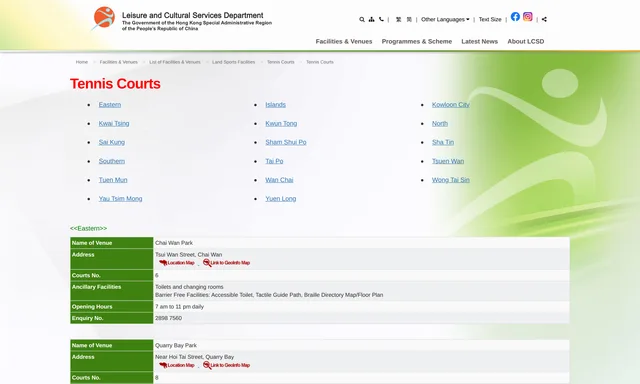
Task: Jump to Sham Shui Po district link
Action: (286, 142)
